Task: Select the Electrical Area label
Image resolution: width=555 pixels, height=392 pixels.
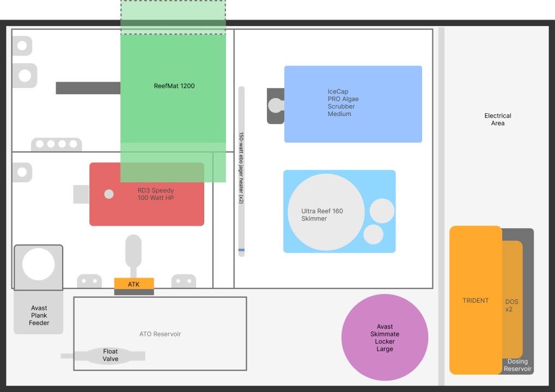Action: tap(498, 119)
